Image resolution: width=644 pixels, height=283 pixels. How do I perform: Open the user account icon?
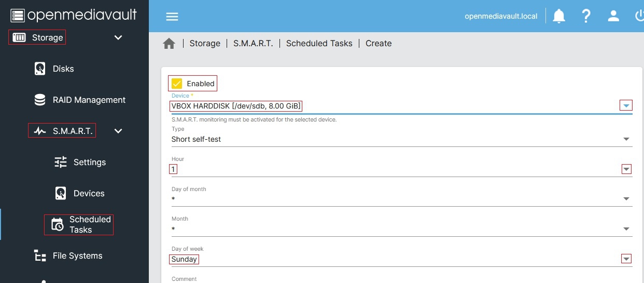click(613, 16)
